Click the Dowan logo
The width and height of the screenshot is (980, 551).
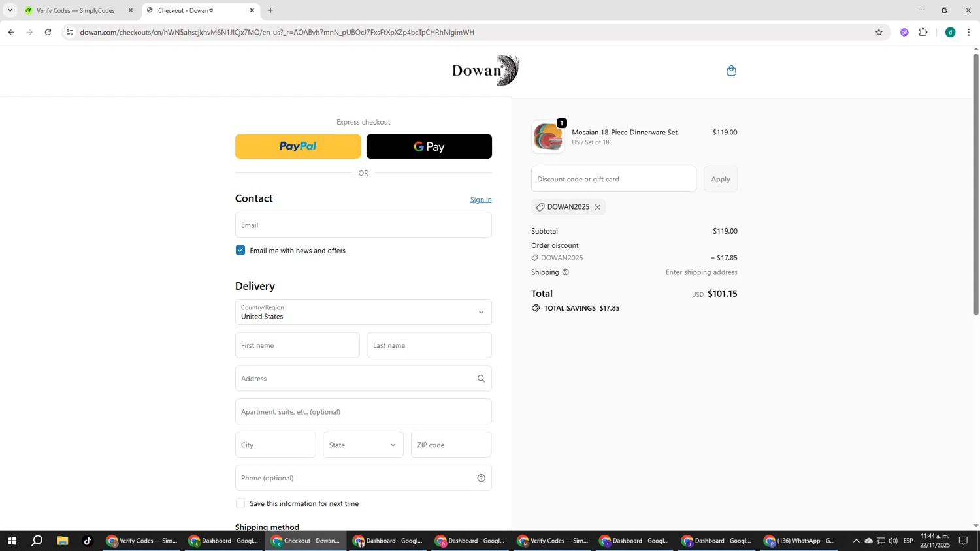coord(486,71)
